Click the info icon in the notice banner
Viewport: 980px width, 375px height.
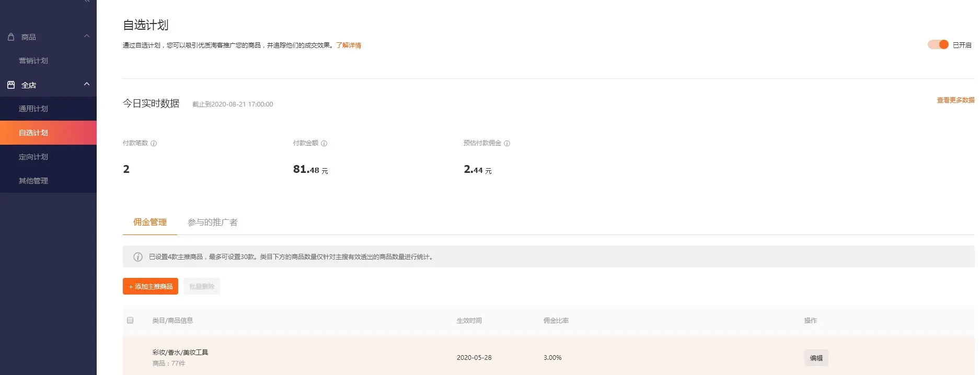(x=138, y=257)
